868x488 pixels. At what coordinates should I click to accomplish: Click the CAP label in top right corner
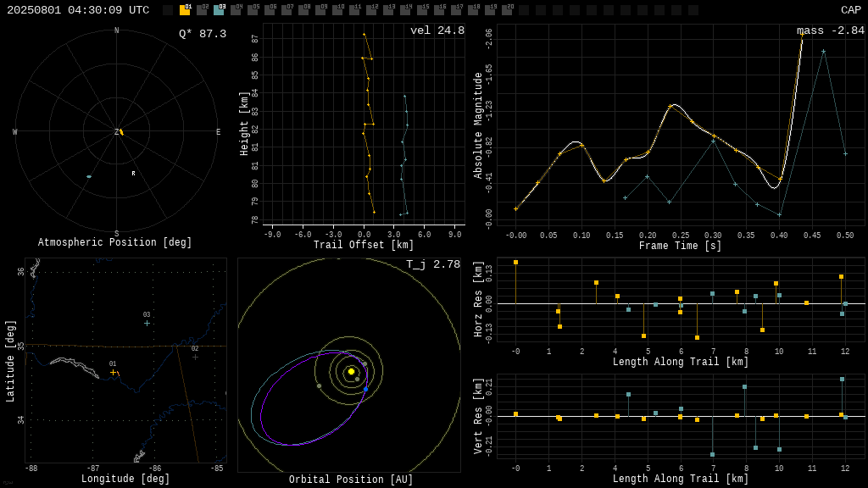click(851, 10)
